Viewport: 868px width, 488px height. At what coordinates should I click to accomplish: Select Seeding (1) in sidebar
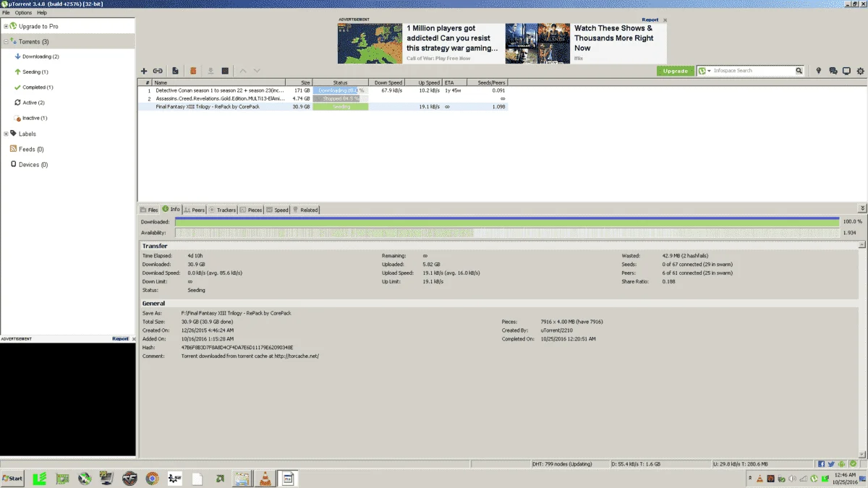tap(35, 72)
